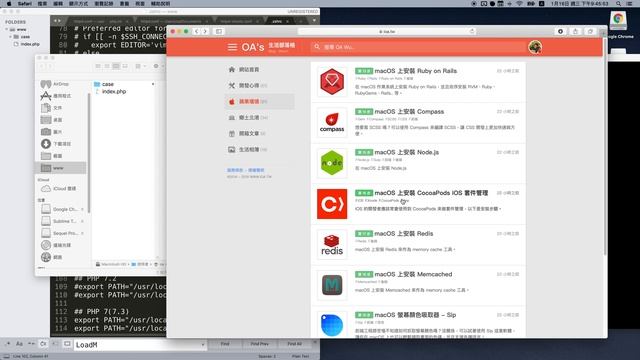This screenshot has height=360, width=640.
Task: Go forward with Safari's forward arrow
Action: click(x=205, y=31)
